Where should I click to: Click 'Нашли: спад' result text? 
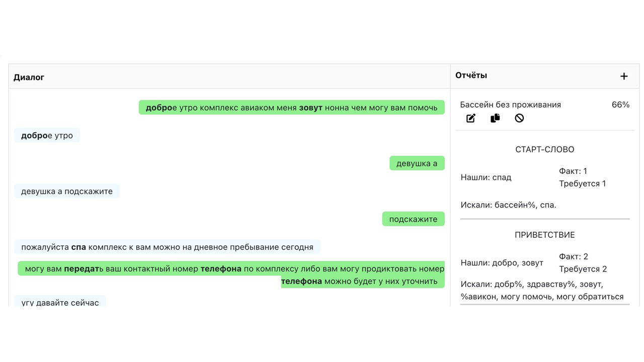coord(486,177)
